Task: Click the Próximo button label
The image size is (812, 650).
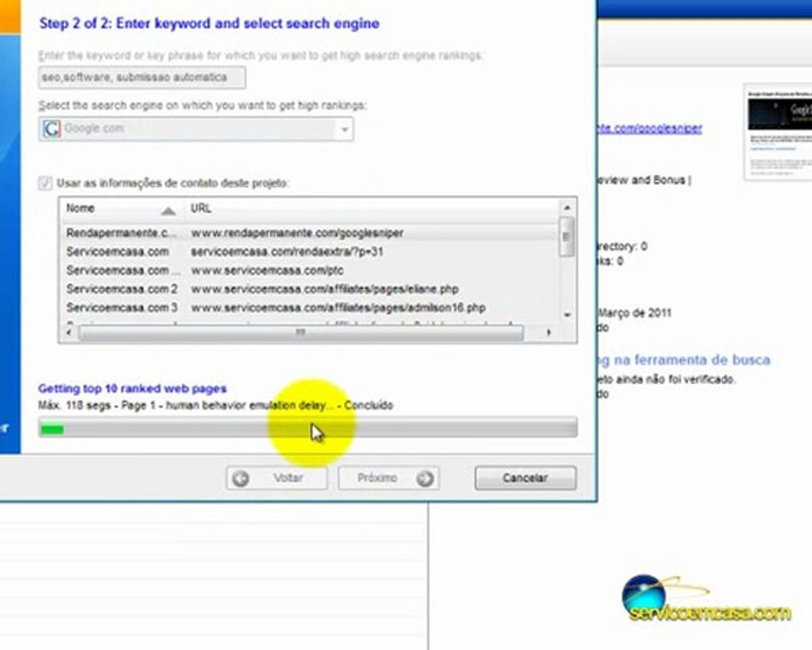Action: (377, 478)
